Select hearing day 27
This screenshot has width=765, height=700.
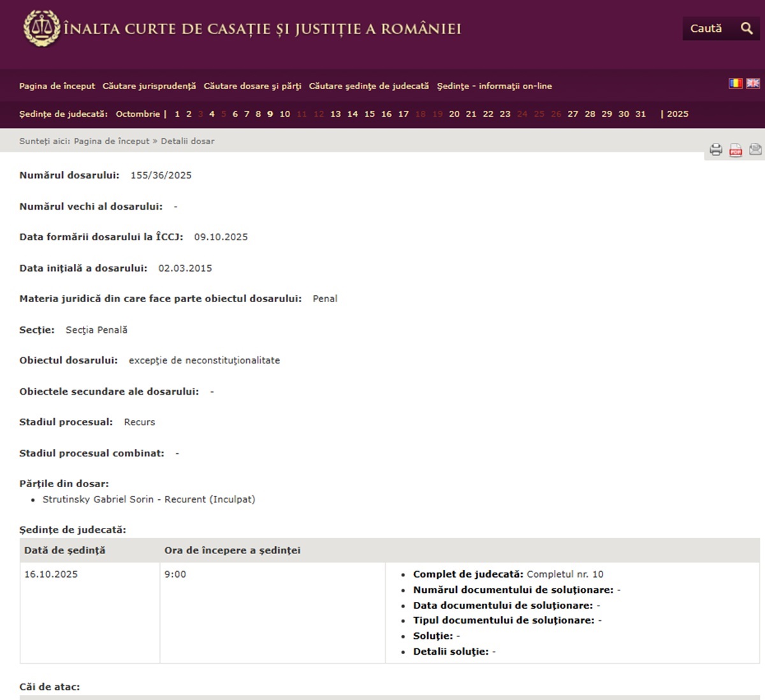(573, 114)
